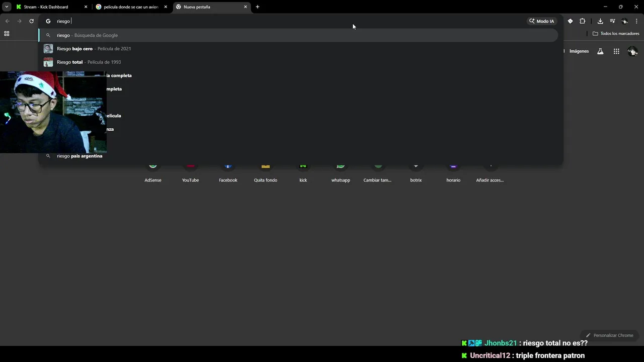Image resolution: width=644 pixels, height=362 pixels.
Task: Restore down the Chrome window
Action: [621, 7]
